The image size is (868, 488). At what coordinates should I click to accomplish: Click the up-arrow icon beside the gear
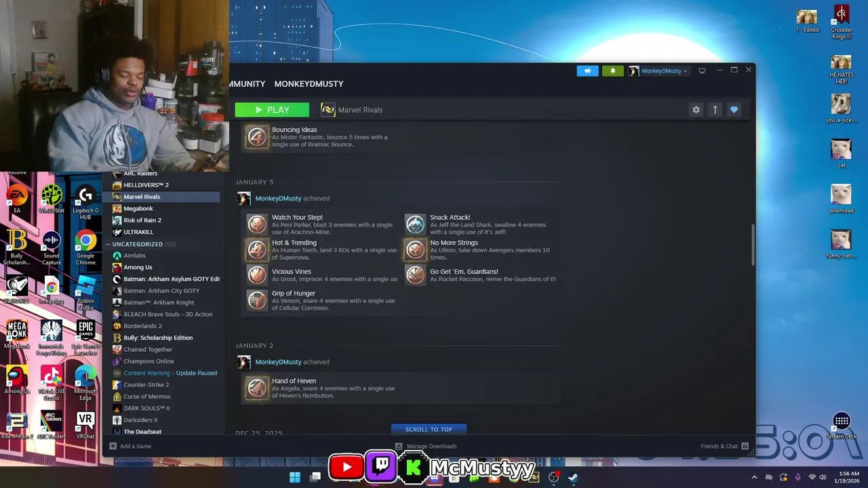pyautogui.click(x=715, y=110)
